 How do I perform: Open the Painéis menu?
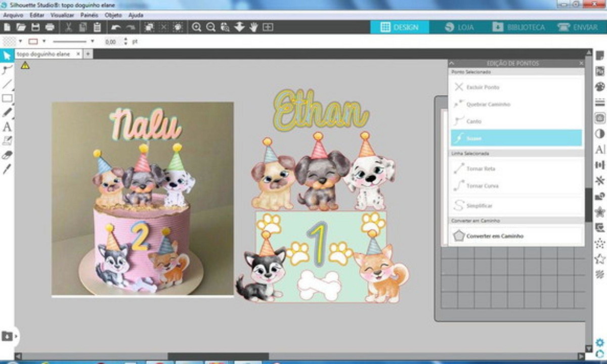tap(89, 15)
